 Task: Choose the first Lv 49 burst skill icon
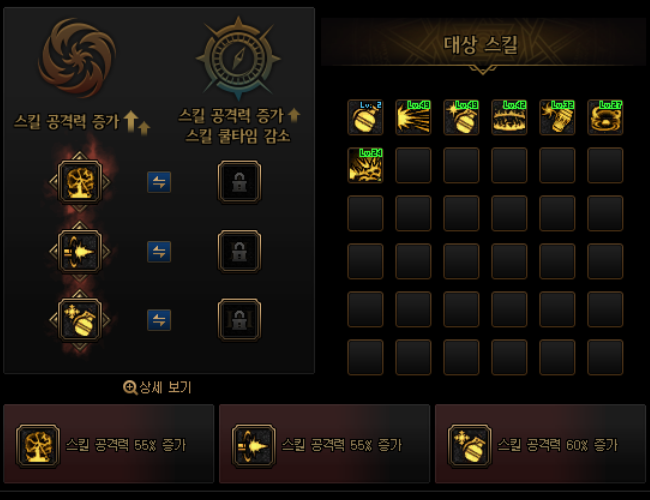[413, 117]
